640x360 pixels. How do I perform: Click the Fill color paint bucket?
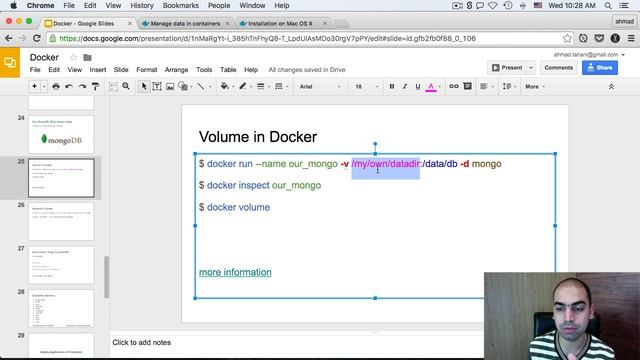click(x=224, y=87)
